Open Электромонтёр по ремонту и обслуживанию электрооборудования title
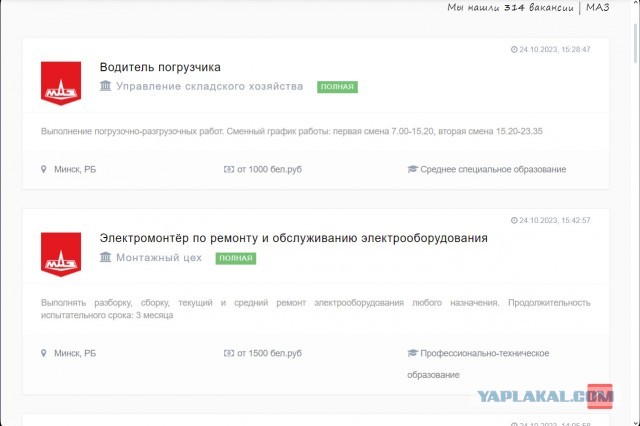 point(293,238)
